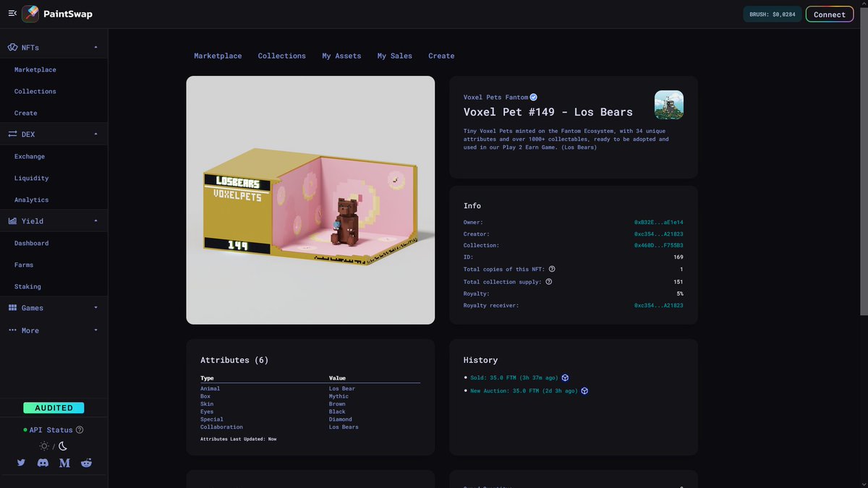Click the Connect wallet button
The height and width of the screenshot is (488, 868).
(829, 13)
